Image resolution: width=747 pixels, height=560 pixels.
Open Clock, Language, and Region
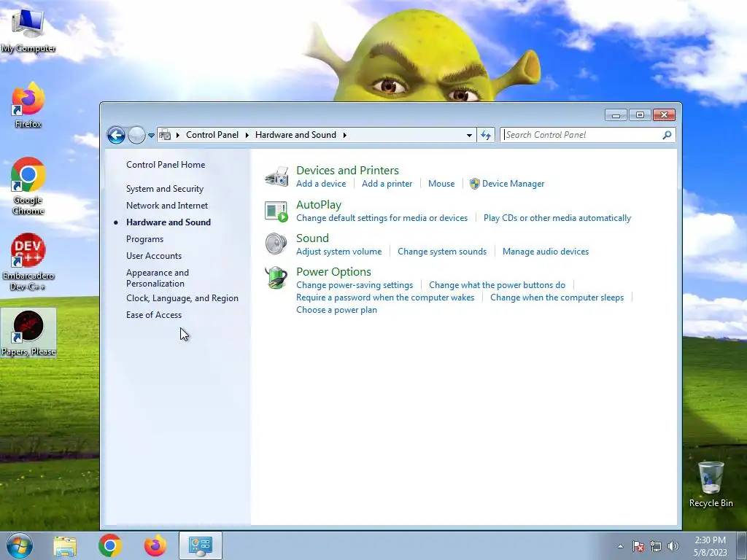pos(182,298)
